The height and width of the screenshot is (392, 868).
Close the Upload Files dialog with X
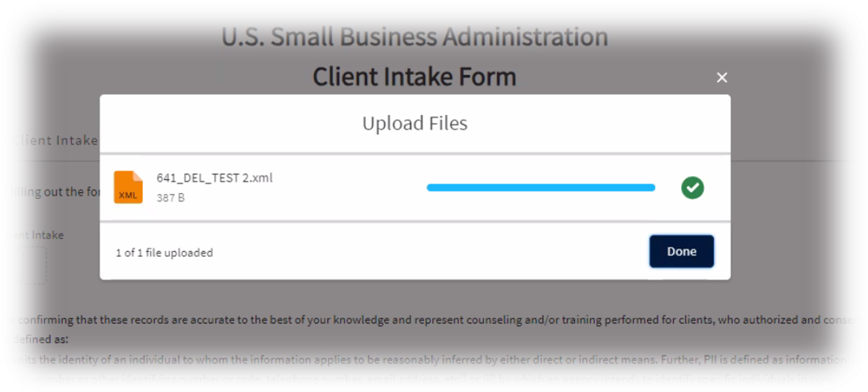pos(721,78)
